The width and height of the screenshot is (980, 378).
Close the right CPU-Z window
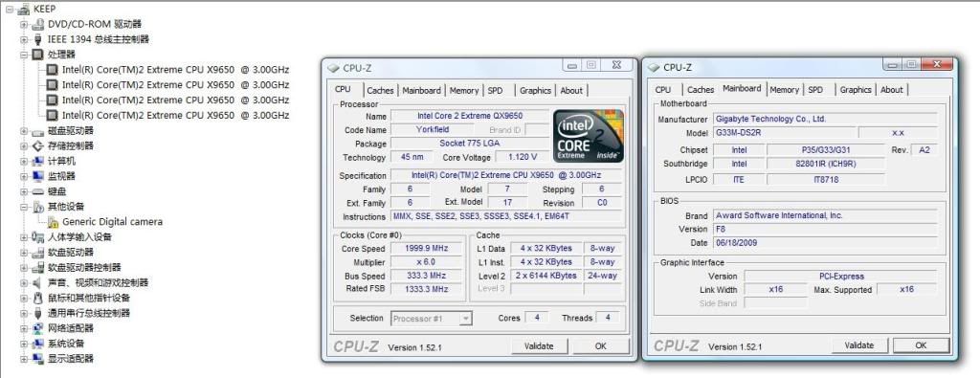(x=937, y=64)
